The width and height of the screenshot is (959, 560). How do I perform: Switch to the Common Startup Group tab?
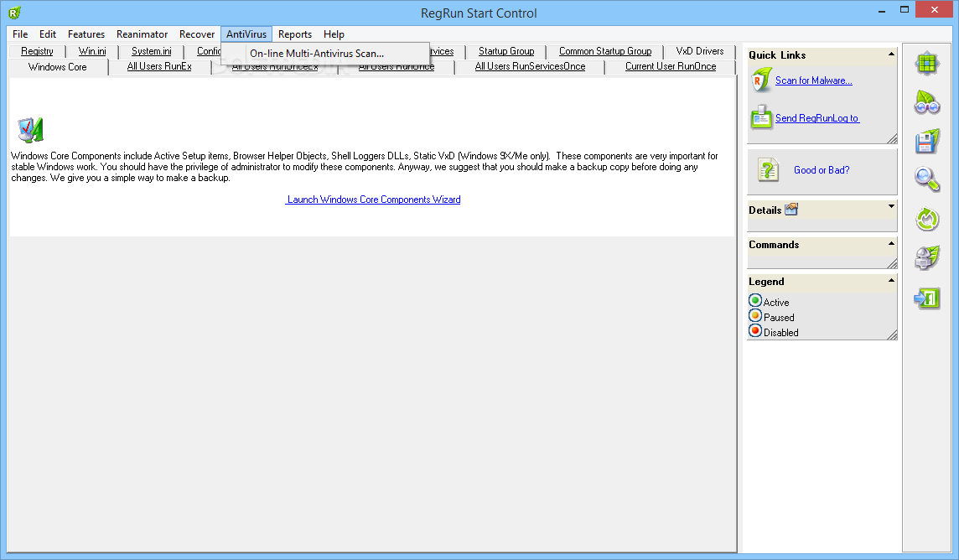605,51
